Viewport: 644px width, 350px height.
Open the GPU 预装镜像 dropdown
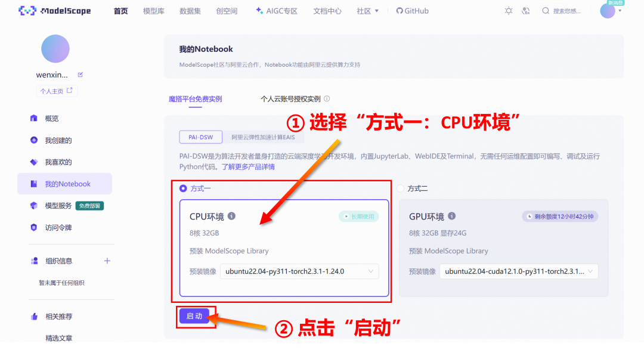click(519, 271)
